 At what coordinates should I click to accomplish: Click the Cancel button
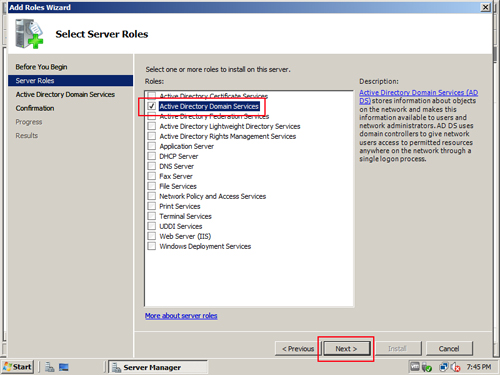click(449, 349)
